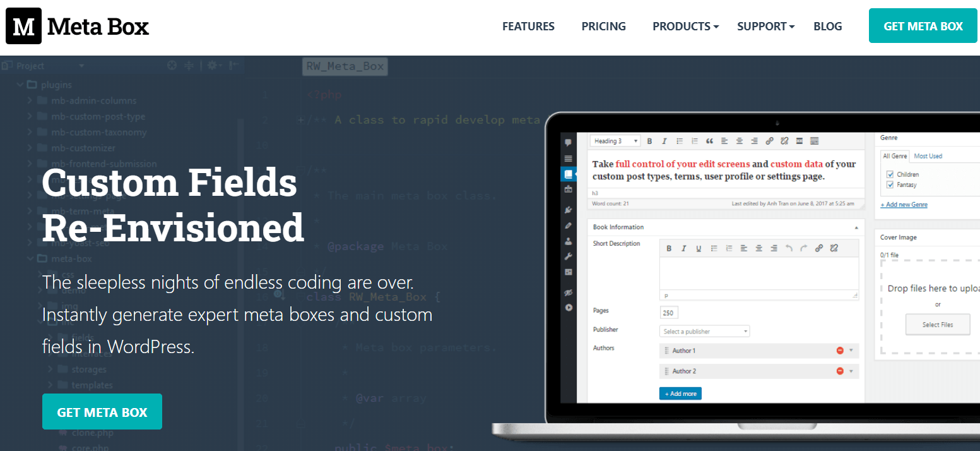This screenshot has height=451, width=980.
Task: Switch to the All Genre tab
Action: pos(895,156)
